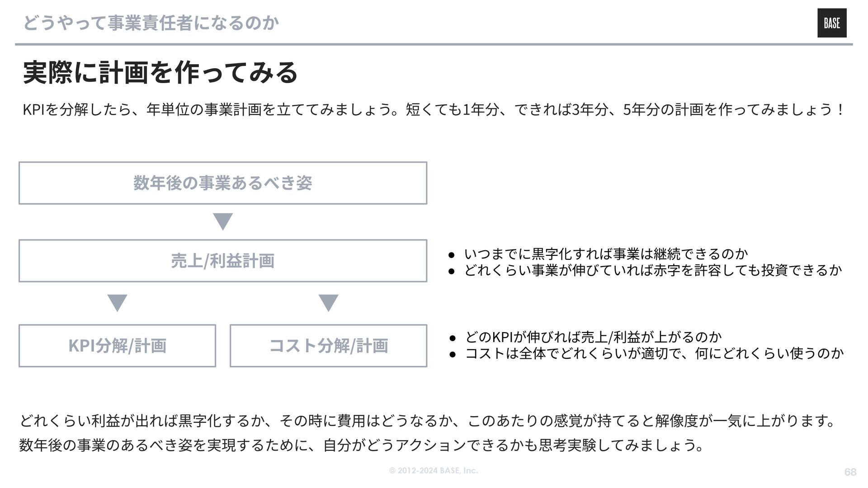Click the paragraph line starting with どれくらい利益が出れば
868x488 pixels.
427,421
